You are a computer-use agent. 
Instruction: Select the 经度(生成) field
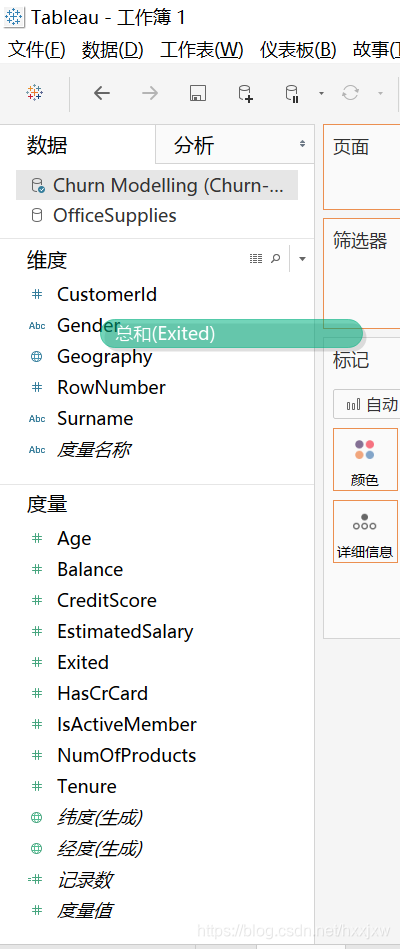tap(100, 849)
